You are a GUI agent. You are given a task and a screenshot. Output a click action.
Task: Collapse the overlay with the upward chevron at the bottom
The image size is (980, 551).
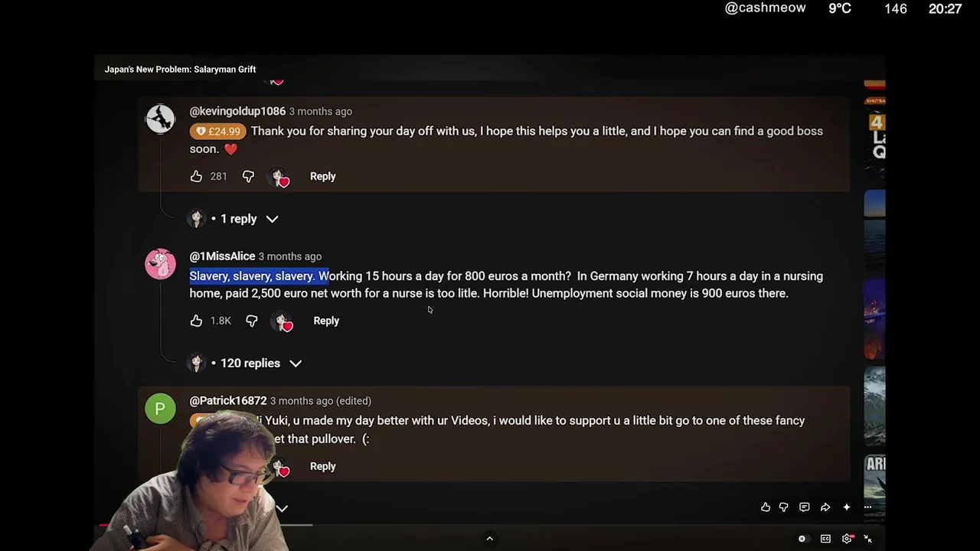tap(490, 539)
